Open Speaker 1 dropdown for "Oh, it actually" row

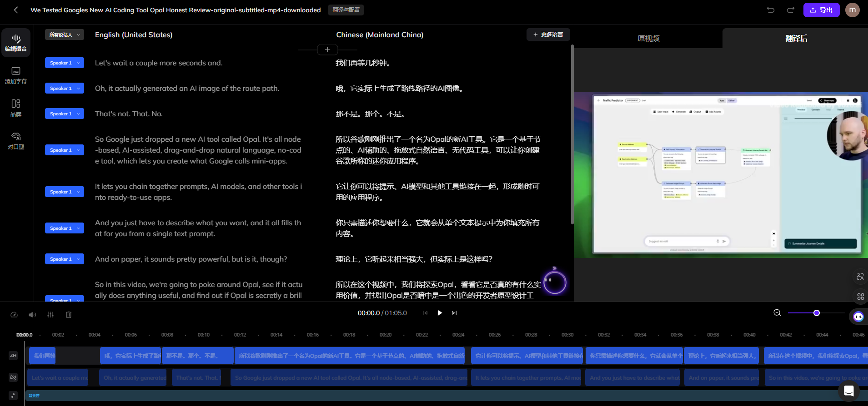65,88
